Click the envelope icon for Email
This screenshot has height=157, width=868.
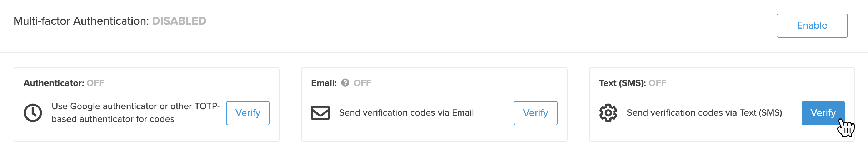[320, 113]
